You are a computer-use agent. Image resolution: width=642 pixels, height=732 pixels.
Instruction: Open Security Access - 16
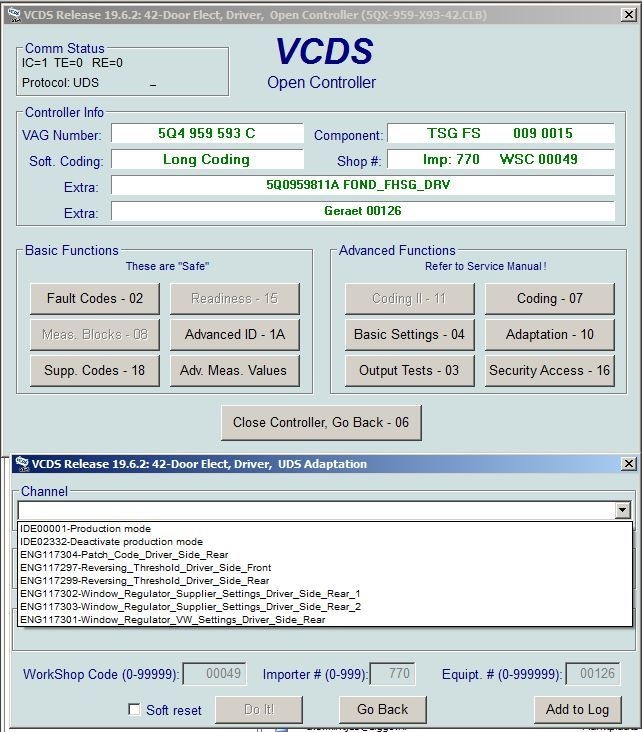pos(550,371)
